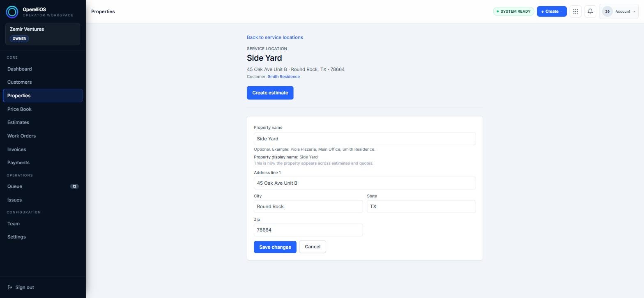Viewport: 644px width, 298px height.
Task: Open notifications bell icon
Action: [590, 11]
